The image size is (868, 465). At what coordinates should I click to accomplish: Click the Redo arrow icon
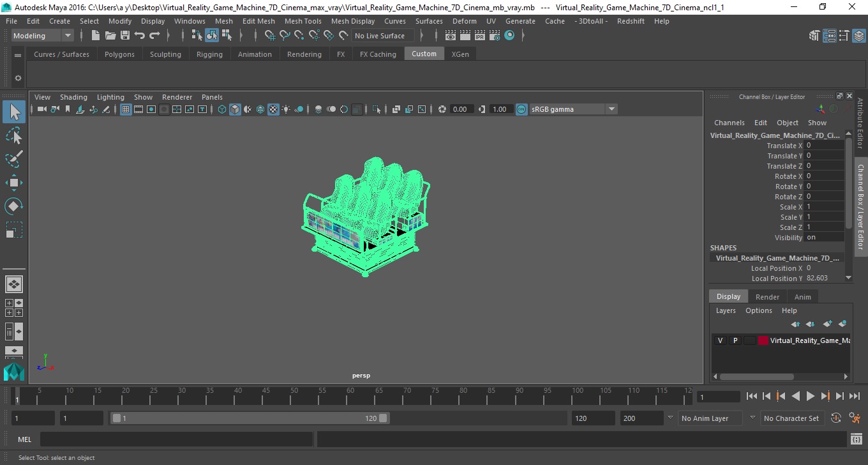click(154, 36)
